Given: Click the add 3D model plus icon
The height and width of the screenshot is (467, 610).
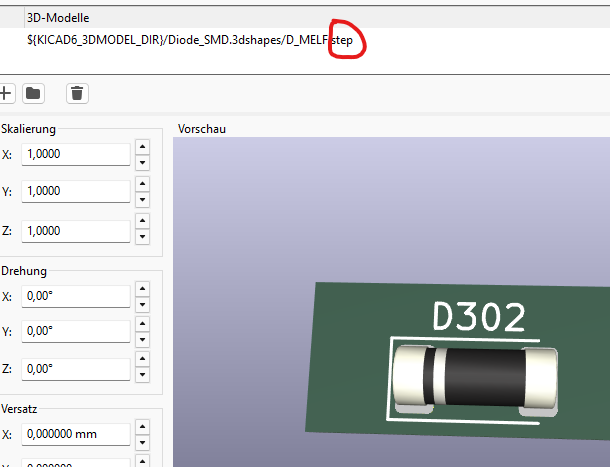Looking at the screenshot, I should pos(5,93).
